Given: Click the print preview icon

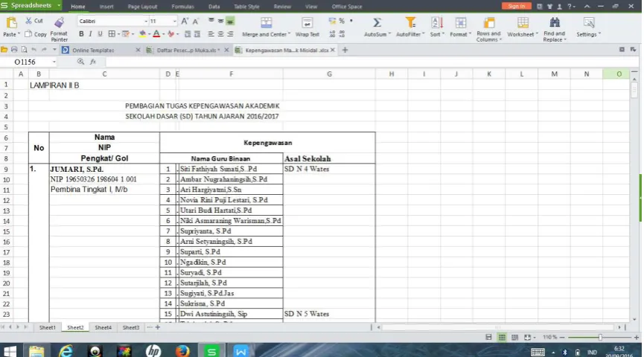Looking at the screenshot, I should (24, 50).
